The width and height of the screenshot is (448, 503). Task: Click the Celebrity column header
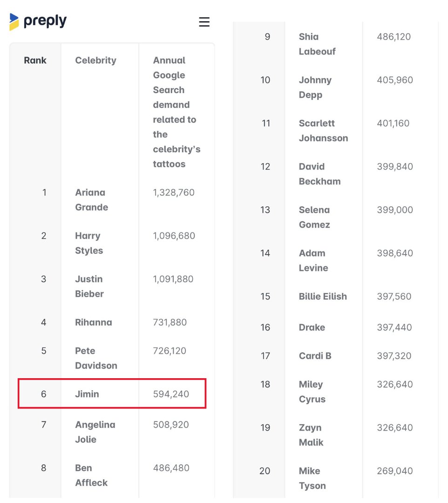tap(95, 60)
